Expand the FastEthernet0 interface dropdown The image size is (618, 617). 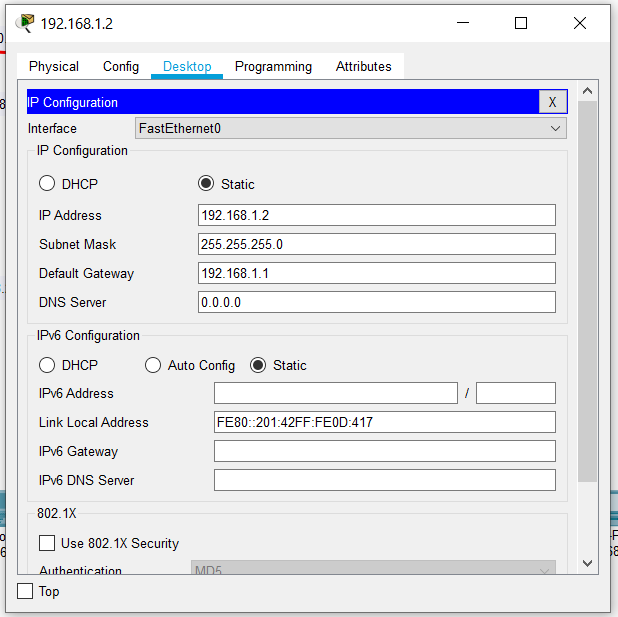350,128
